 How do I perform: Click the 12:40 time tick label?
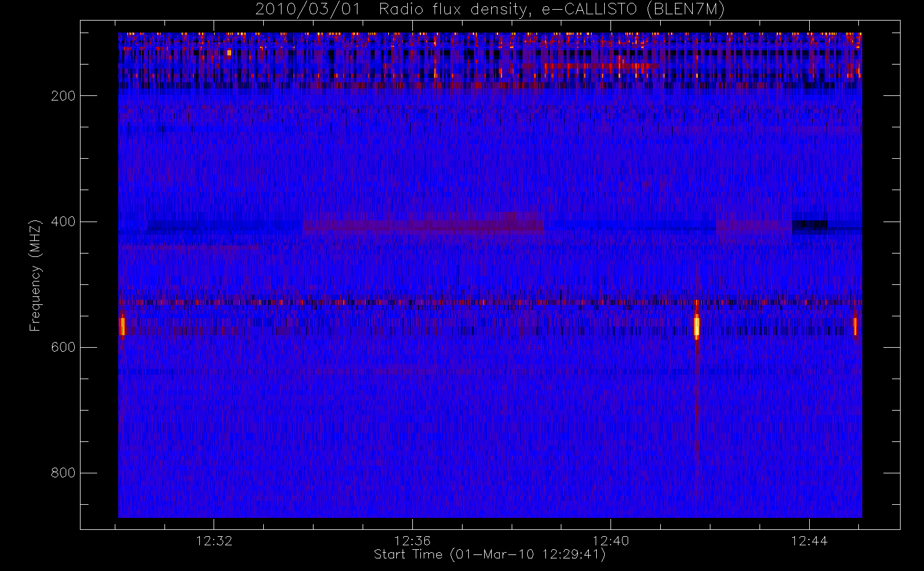(611, 541)
